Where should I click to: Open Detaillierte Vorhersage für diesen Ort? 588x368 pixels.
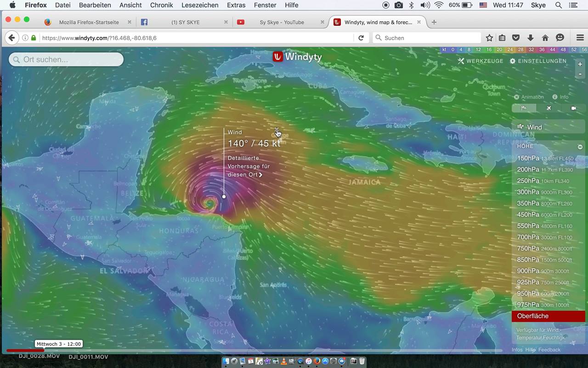(x=249, y=166)
